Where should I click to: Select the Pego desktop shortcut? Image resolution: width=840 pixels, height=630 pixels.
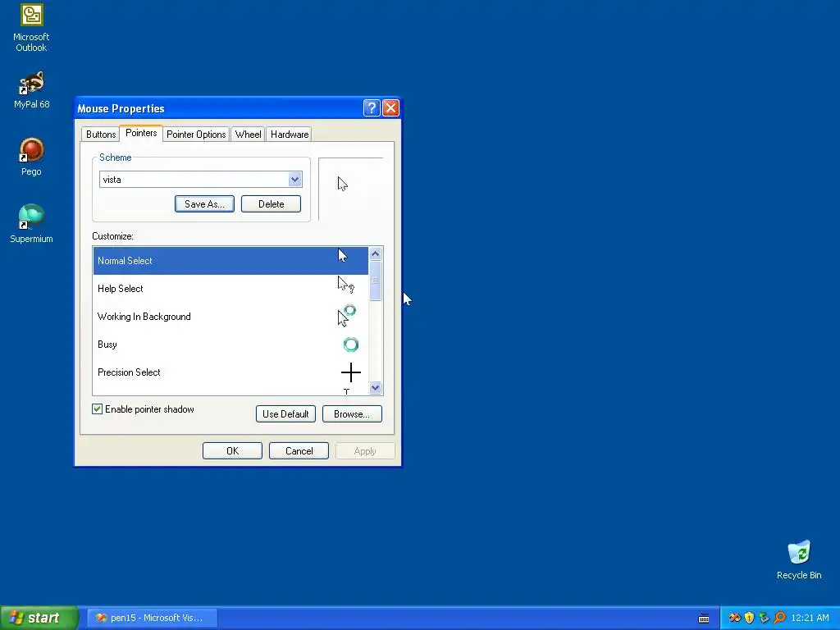click(31, 157)
